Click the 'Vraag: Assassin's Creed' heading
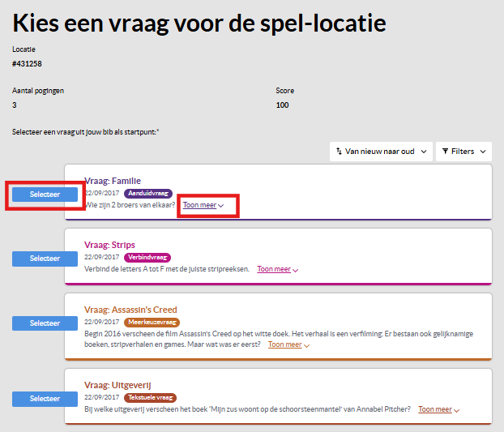 pos(130,310)
